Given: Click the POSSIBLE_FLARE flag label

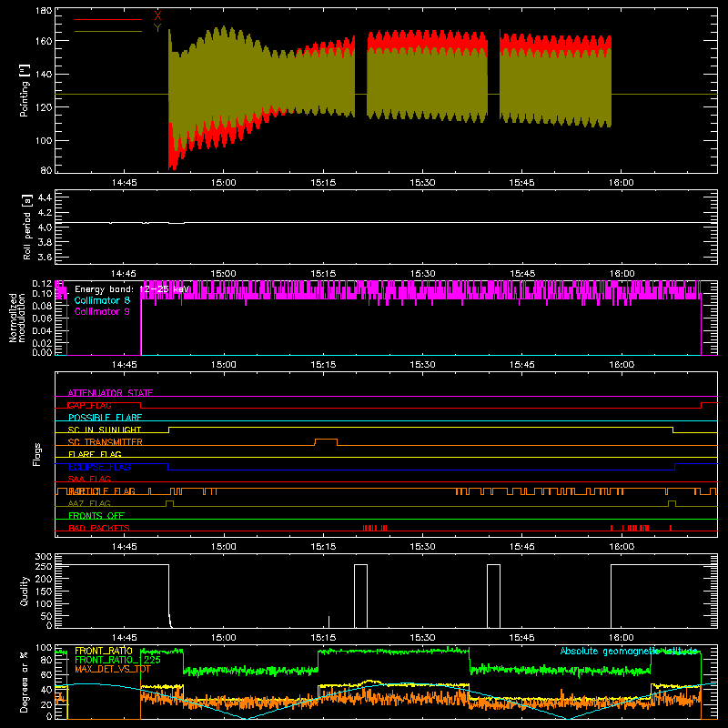Looking at the screenshot, I should 105,418.
